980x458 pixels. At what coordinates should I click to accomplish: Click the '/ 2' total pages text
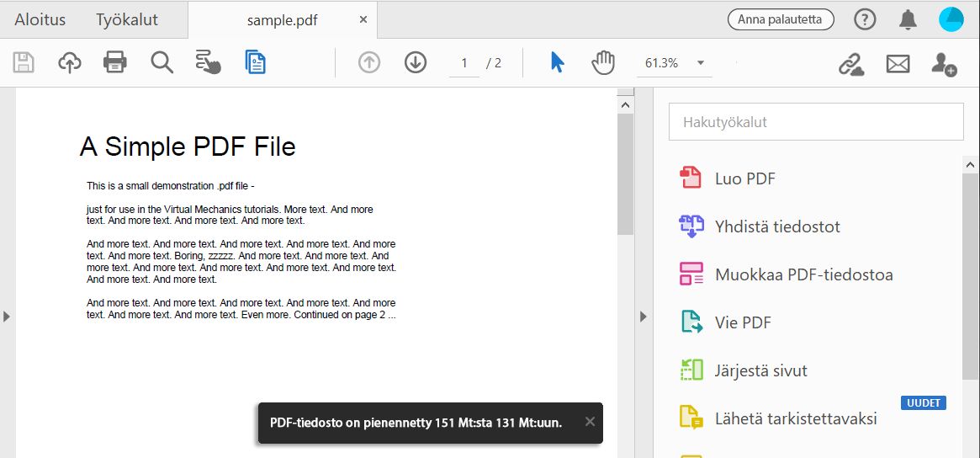(x=494, y=63)
